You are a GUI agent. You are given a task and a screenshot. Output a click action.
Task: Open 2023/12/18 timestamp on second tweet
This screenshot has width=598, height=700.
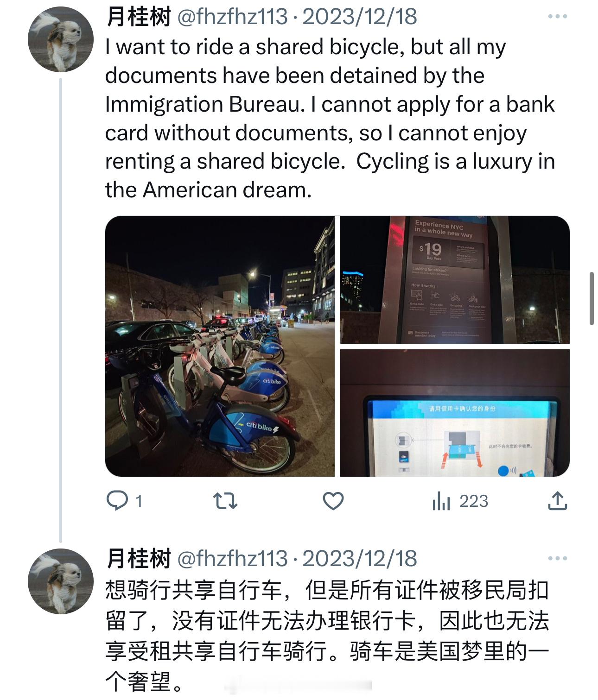coord(360,559)
